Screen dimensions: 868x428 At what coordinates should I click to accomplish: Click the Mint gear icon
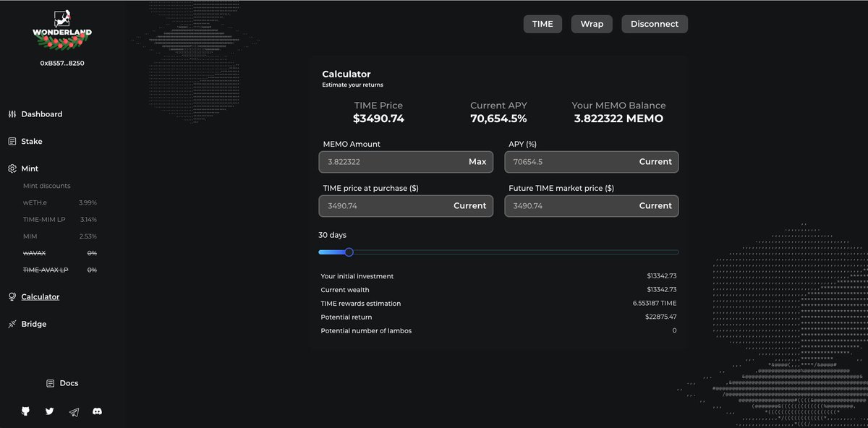pos(12,168)
